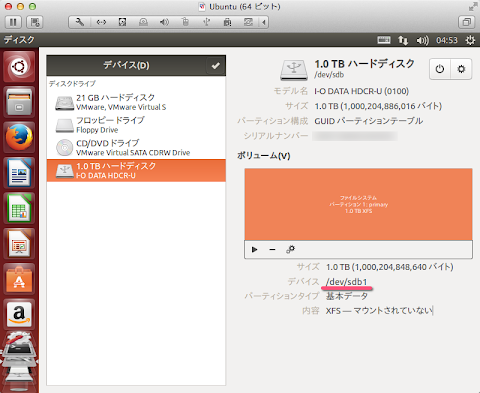The width and height of the screenshot is (480, 393).
Task: Click GUID partition table value
Action: point(369,121)
